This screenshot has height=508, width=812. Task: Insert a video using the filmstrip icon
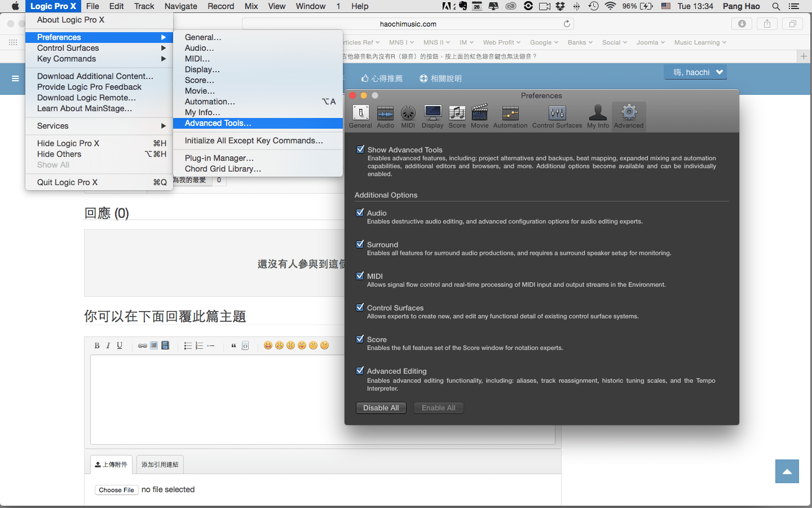(165, 345)
